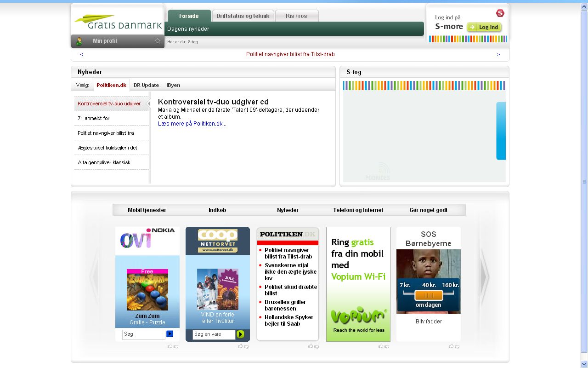
Task: Show previous news ticker headline with left arrow
Action: (x=82, y=54)
